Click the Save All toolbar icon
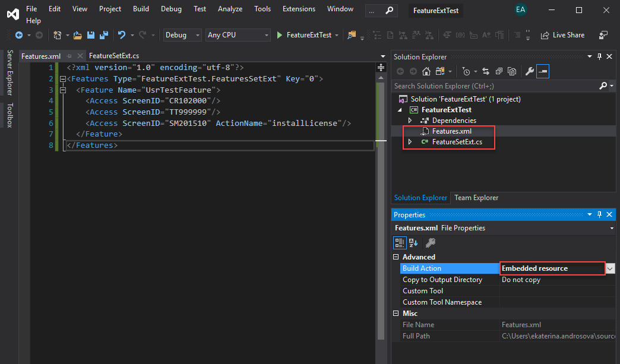Screen dimensions: 620x364 (x=103, y=35)
